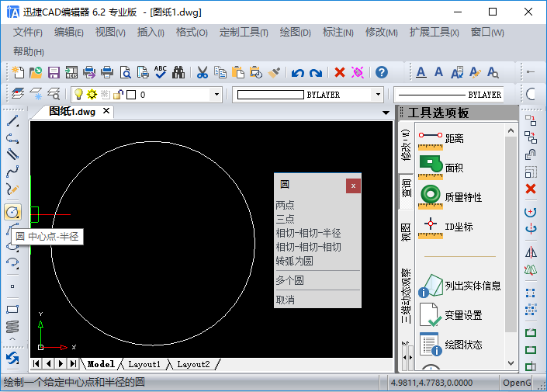547x392 pixels.
Task: Close the 圆 popup with red X
Action: click(353, 186)
